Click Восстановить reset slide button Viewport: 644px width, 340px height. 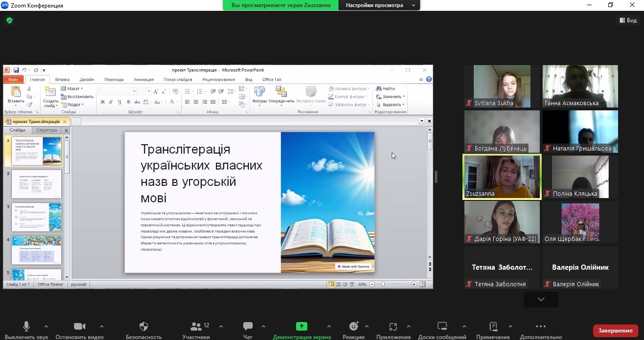(x=77, y=97)
